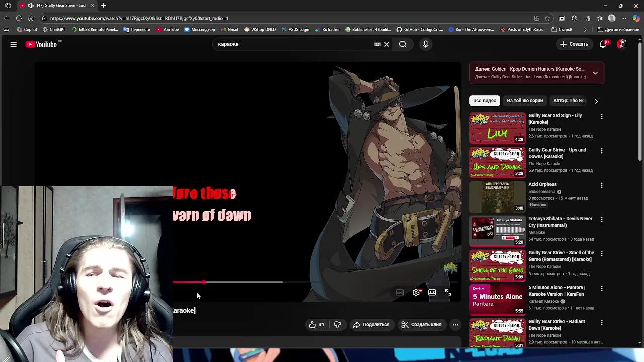Toggle subtitles in the player

[x=399, y=292]
